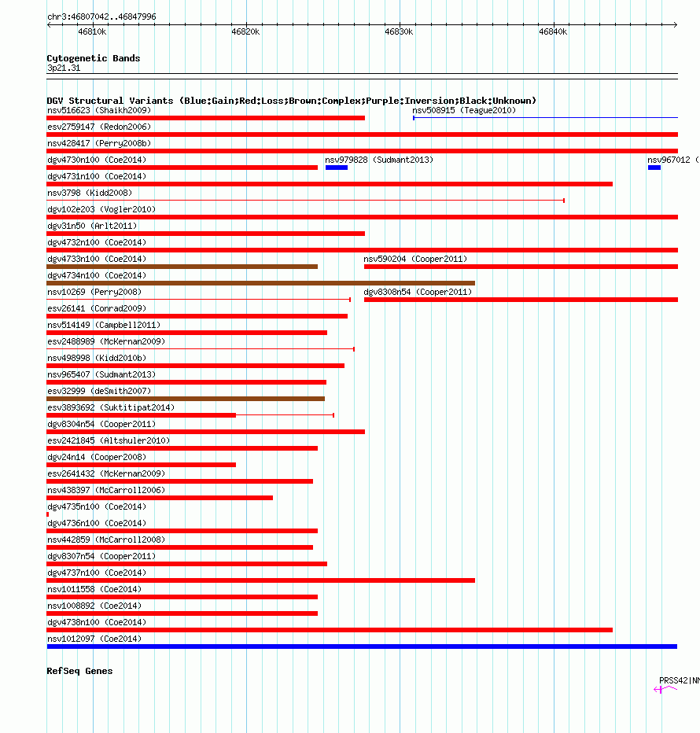This screenshot has width=700, height=733.
Task: Click the 46820k ruler tick
Action: point(245,31)
